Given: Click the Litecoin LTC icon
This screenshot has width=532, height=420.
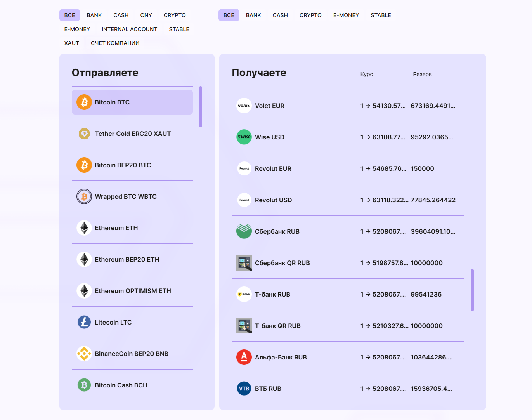Looking at the screenshot, I should point(84,322).
